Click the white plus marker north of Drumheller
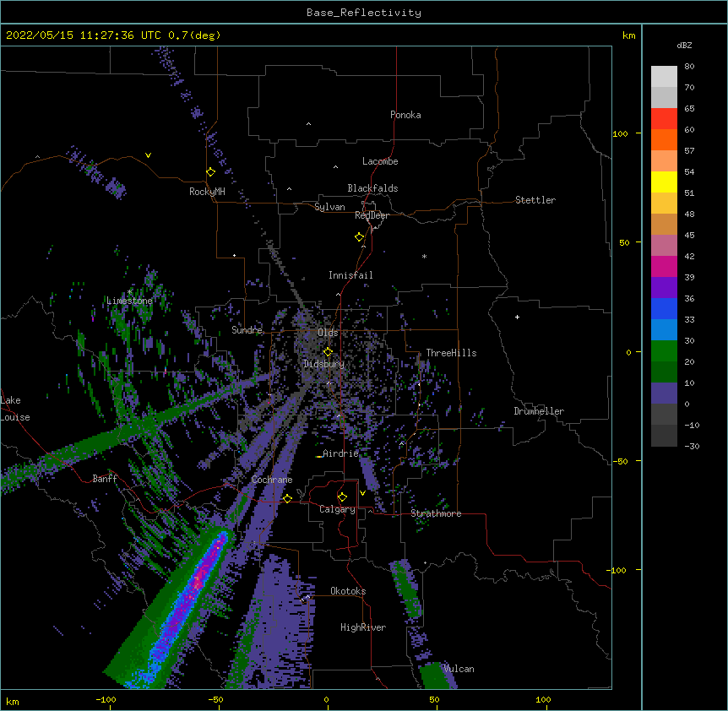The height and width of the screenshot is (711, 728). click(x=517, y=317)
